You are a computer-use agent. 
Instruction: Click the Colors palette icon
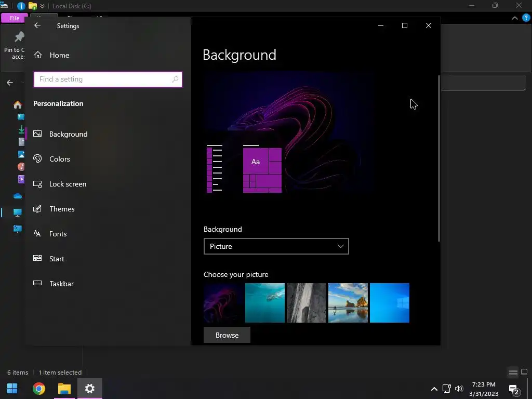(37, 158)
